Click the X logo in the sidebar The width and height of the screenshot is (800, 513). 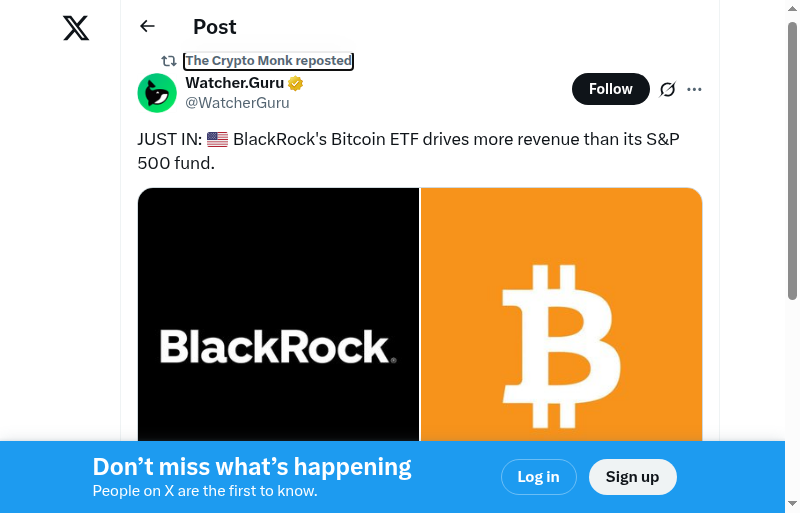click(x=76, y=28)
